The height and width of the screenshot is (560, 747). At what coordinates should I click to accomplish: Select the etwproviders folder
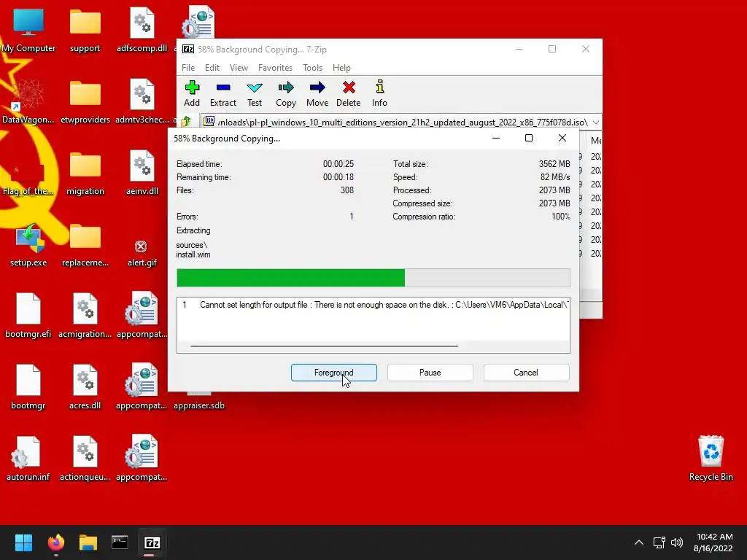click(x=85, y=101)
